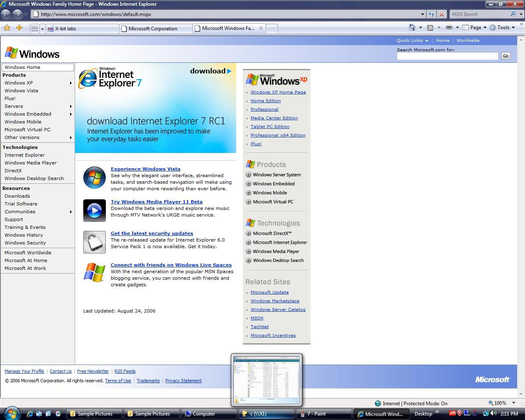Expand the Windows XP submenu arrow
The image size is (525, 420).
coord(71,83)
